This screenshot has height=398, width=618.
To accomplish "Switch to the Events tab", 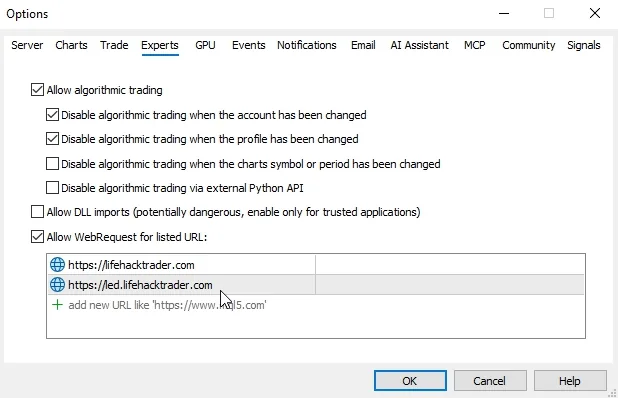I will click(x=249, y=45).
